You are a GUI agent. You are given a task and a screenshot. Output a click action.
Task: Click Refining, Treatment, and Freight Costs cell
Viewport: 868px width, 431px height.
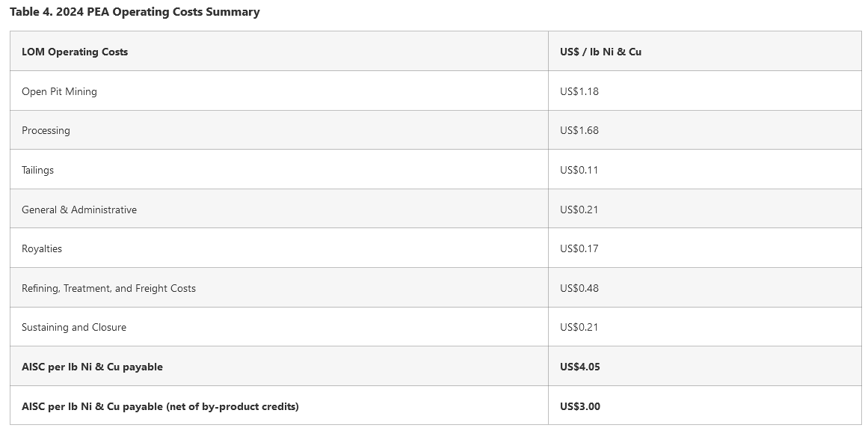[108, 288]
